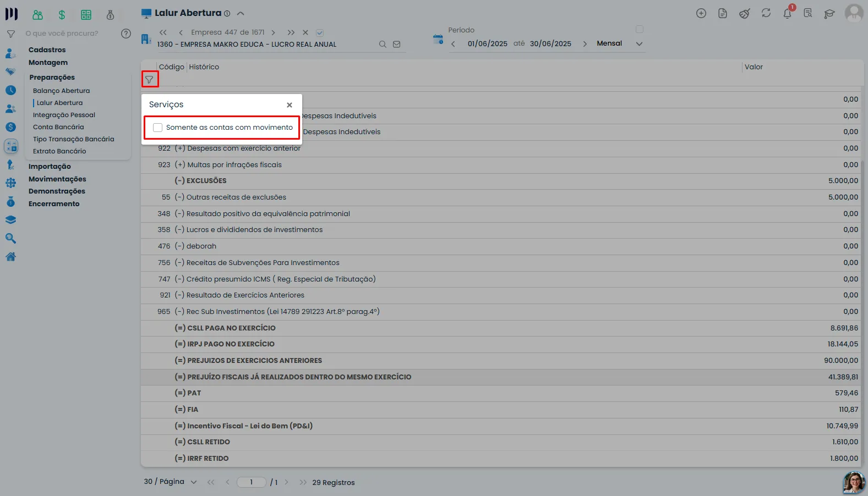Open the Movimentações menu
Screen dimensions: 868x496
pyautogui.click(x=57, y=179)
